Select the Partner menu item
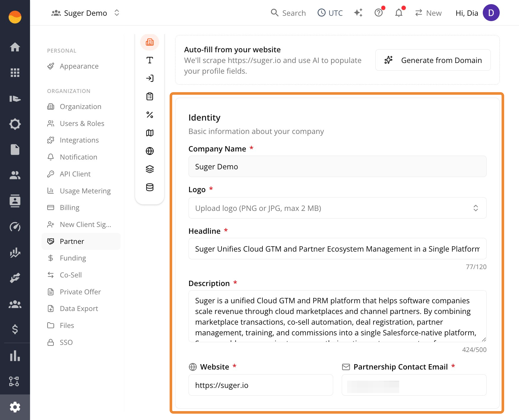 click(81, 241)
